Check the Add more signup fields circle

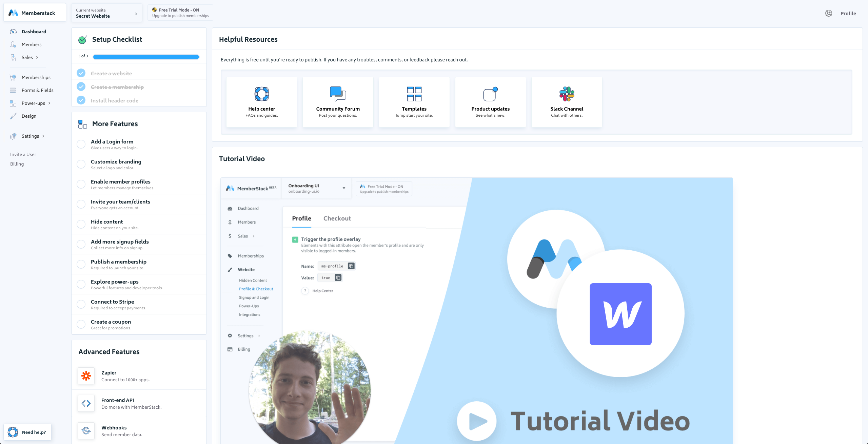click(81, 244)
